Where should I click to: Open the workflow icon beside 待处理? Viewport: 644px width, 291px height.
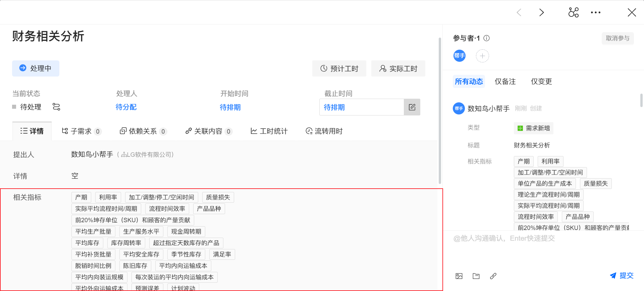tap(56, 107)
